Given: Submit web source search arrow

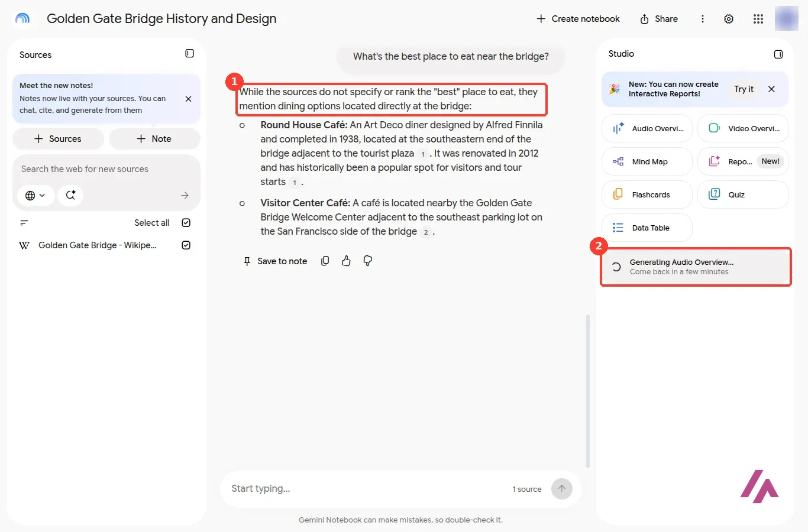Looking at the screenshot, I should [x=185, y=195].
